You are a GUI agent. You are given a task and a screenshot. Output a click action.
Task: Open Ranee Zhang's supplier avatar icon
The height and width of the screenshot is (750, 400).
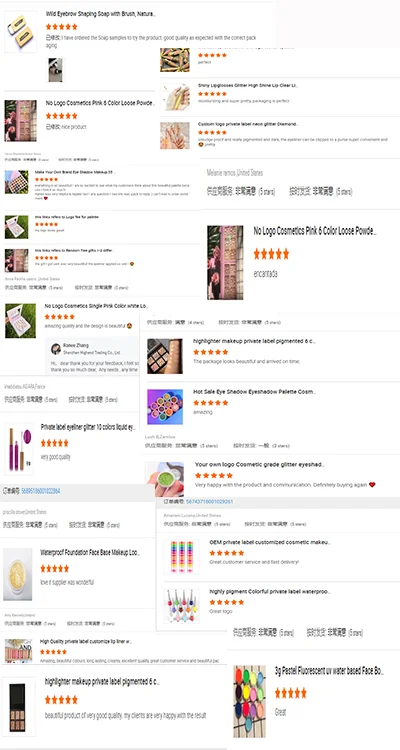[56, 349]
